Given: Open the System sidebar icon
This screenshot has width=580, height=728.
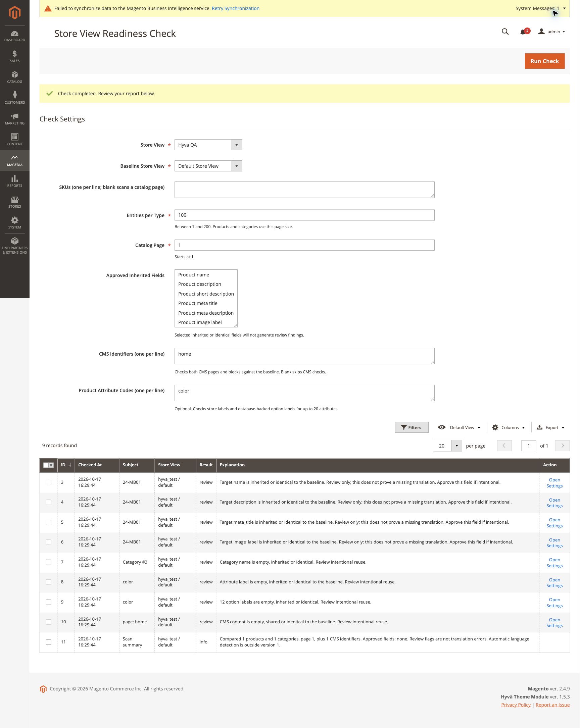Looking at the screenshot, I should [x=14, y=223].
